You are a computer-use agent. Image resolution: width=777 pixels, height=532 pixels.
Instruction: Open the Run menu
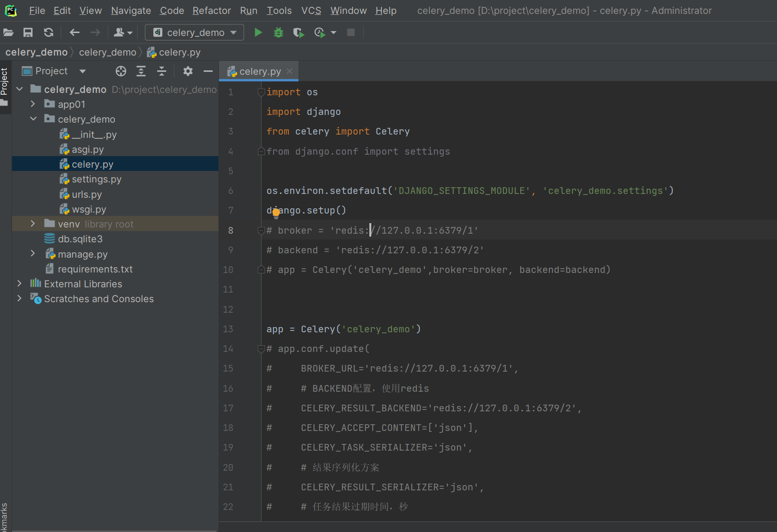(x=249, y=11)
